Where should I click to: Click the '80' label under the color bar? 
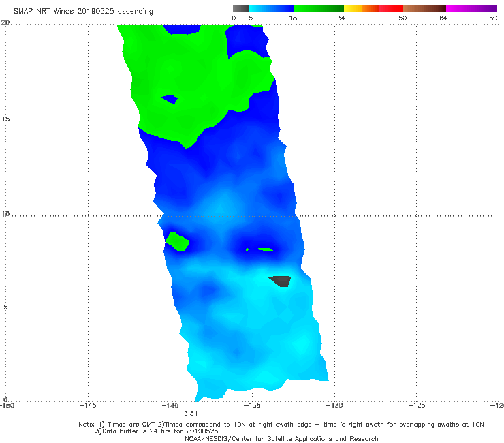coord(493,18)
